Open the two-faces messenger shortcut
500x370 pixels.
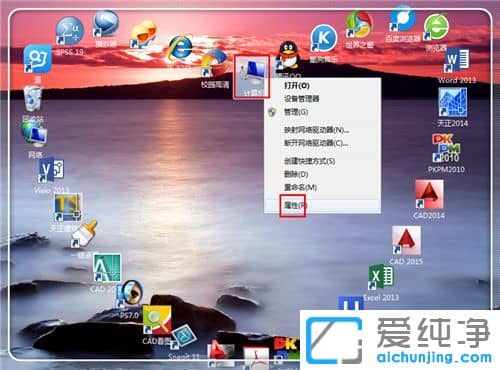pos(143,34)
